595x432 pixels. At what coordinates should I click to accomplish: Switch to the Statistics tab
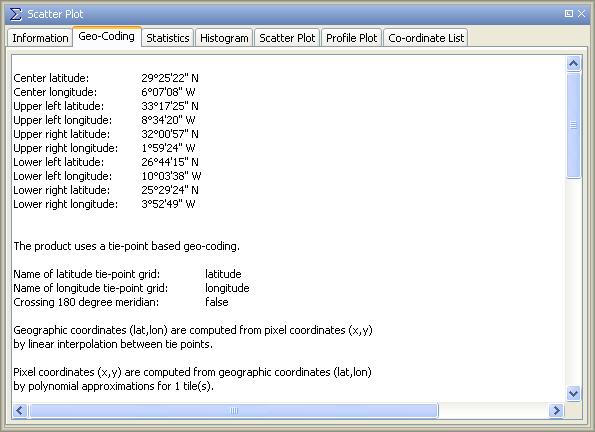(167, 38)
